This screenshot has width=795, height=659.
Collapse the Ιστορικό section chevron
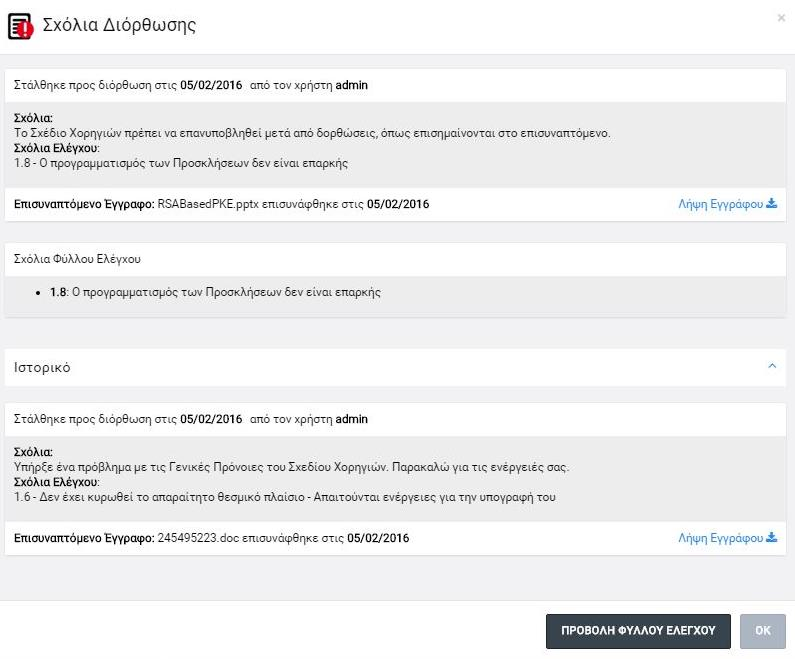point(772,366)
